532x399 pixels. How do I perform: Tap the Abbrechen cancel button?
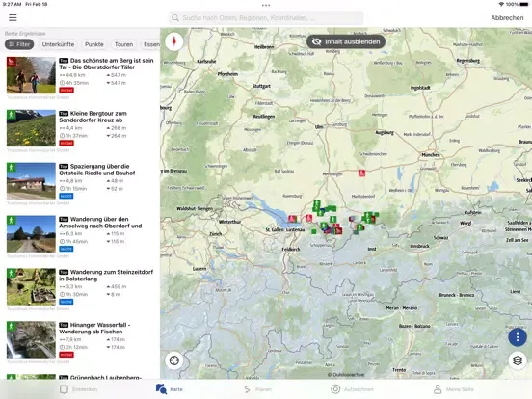(x=507, y=18)
